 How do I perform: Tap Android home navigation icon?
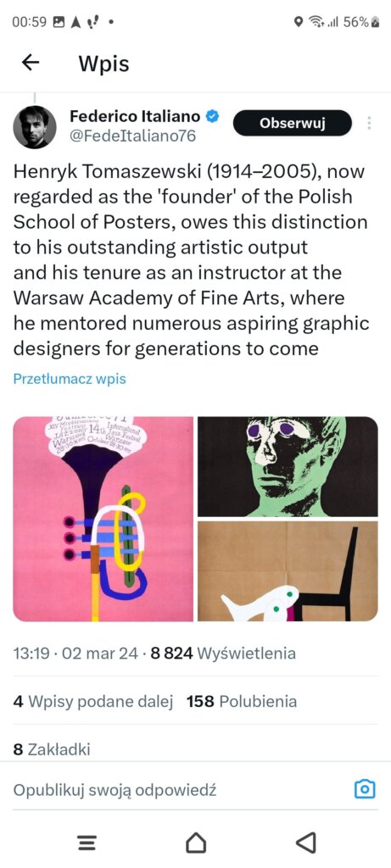point(195,843)
